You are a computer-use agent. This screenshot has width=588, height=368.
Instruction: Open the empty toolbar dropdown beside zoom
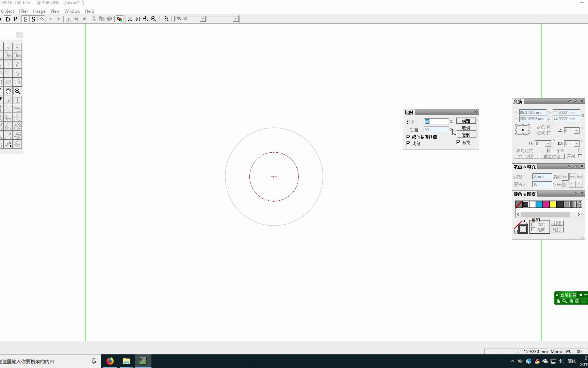click(x=235, y=19)
